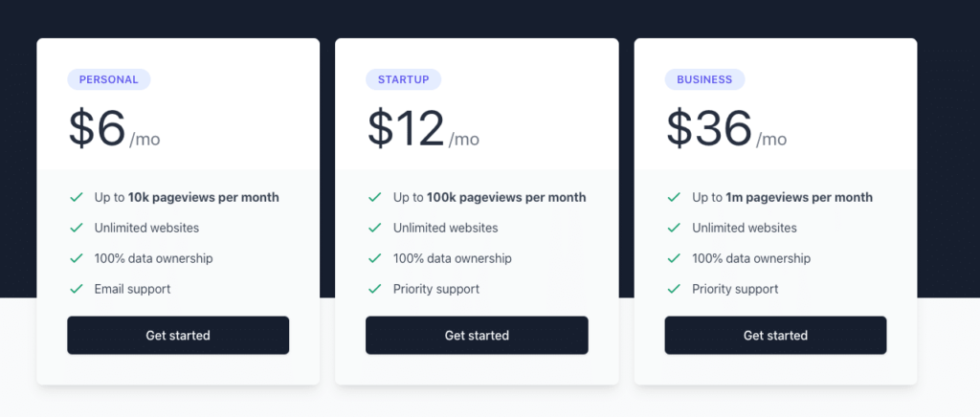Click Business plan 100% data ownership text

point(751,258)
